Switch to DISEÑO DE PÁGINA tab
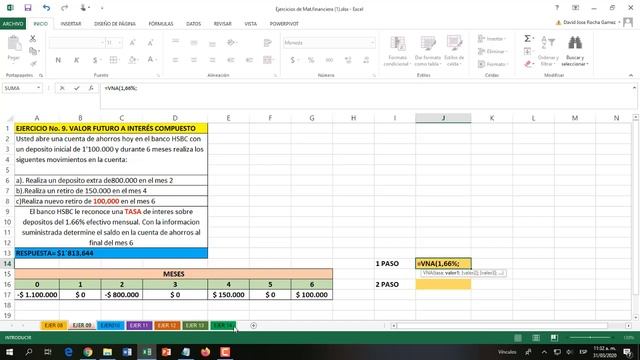 tap(115, 24)
